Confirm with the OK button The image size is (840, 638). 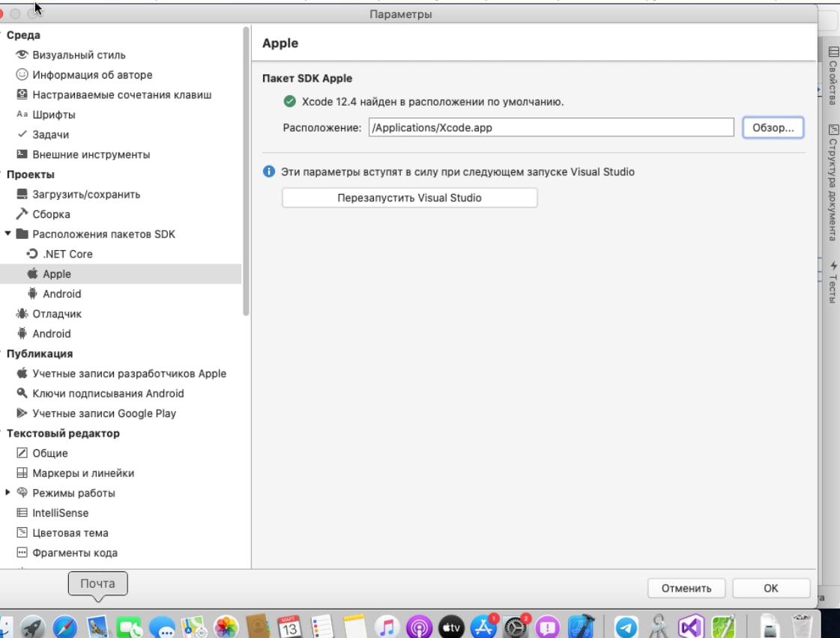pyautogui.click(x=770, y=589)
